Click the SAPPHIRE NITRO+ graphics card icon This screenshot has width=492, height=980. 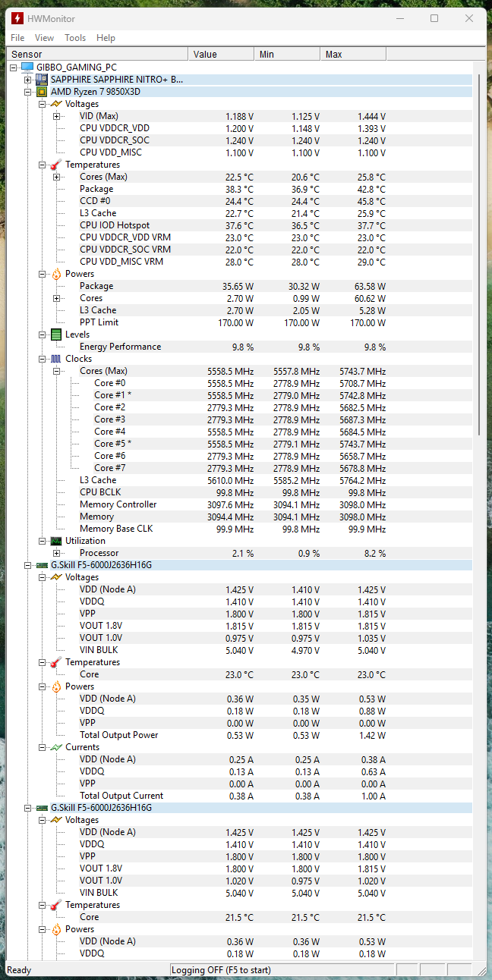[43, 80]
